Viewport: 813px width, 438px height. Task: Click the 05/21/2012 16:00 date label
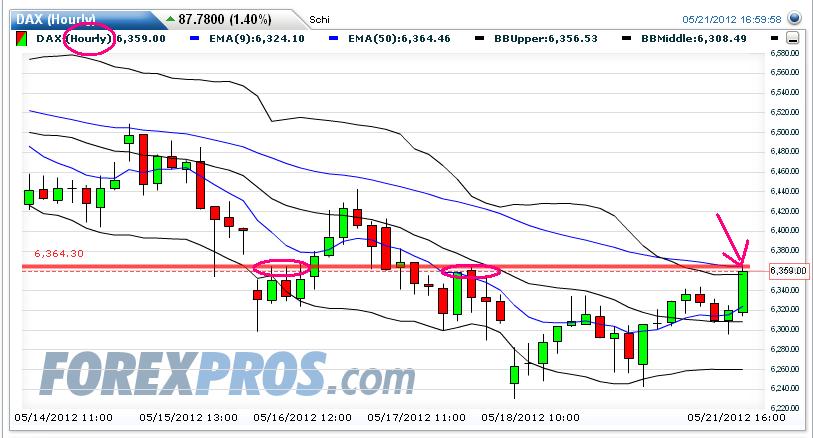[x=736, y=417]
